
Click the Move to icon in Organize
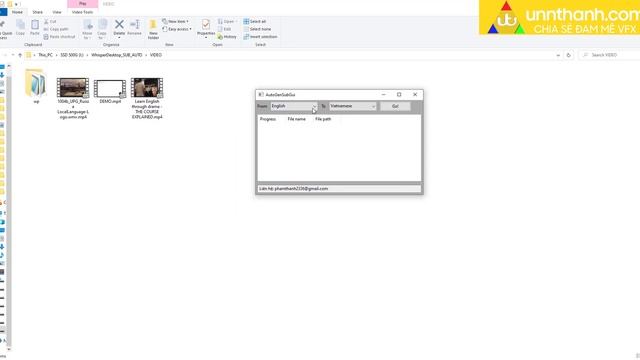click(87, 29)
